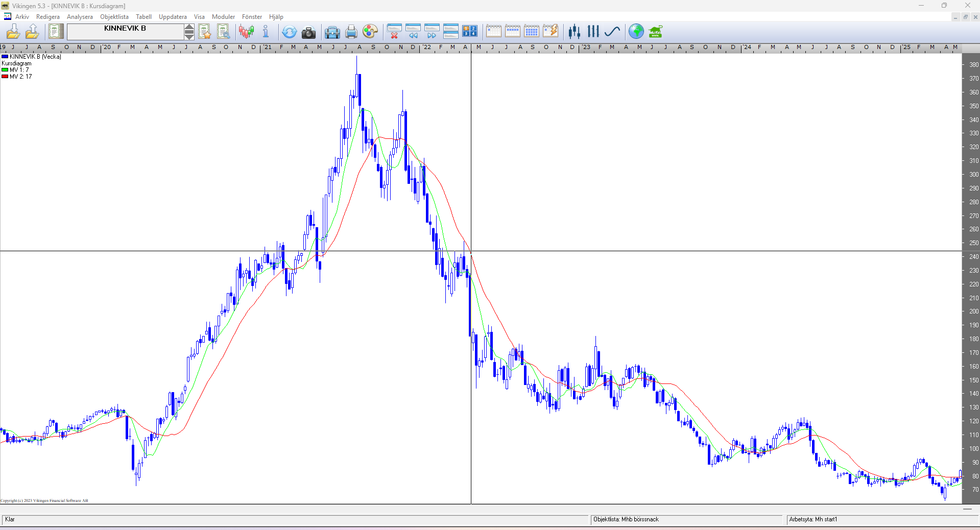Open the object list book icon
980x530 pixels.
(x=56, y=32)
